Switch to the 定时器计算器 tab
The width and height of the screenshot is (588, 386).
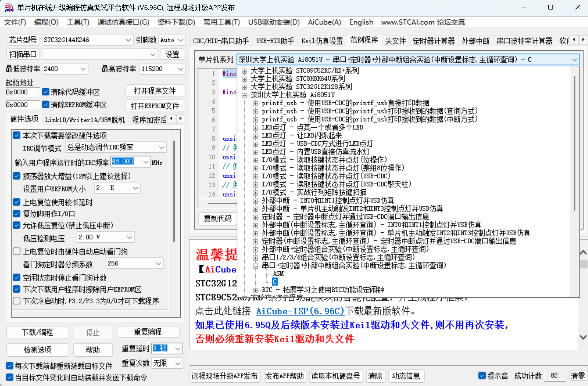[x=433, y=41]
